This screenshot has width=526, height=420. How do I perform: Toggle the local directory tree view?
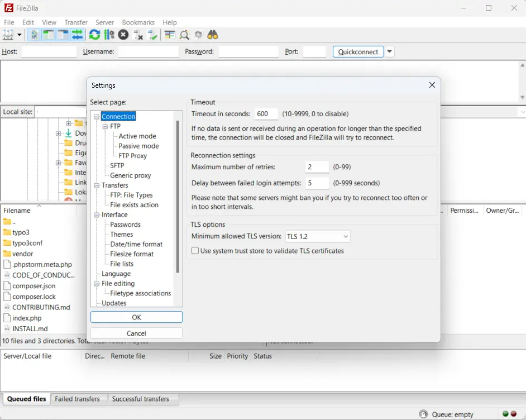(49, 35)
